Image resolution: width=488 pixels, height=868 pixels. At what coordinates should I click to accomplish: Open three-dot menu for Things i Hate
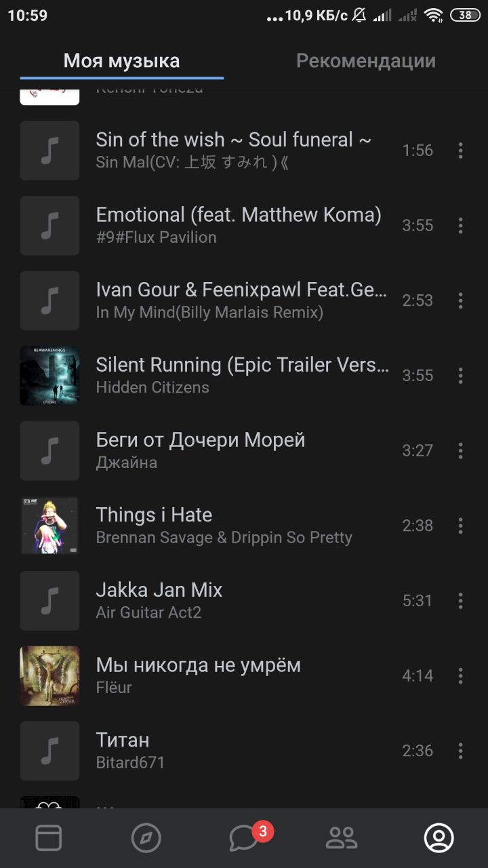point(460,526)
